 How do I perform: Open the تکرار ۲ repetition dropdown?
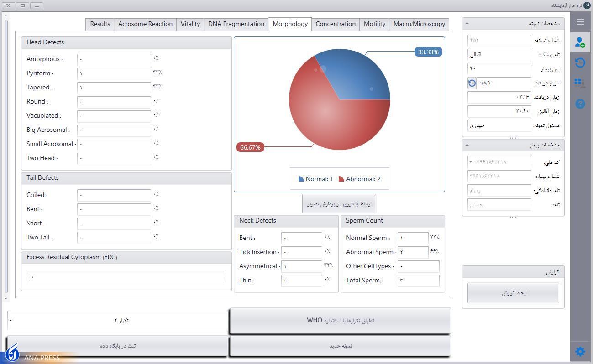tap(117, 321)
